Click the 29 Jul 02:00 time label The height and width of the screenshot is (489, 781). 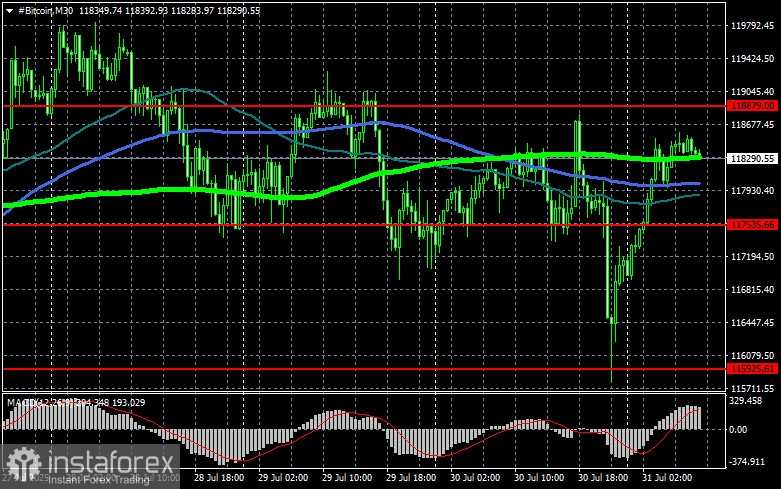coord(283,478)
